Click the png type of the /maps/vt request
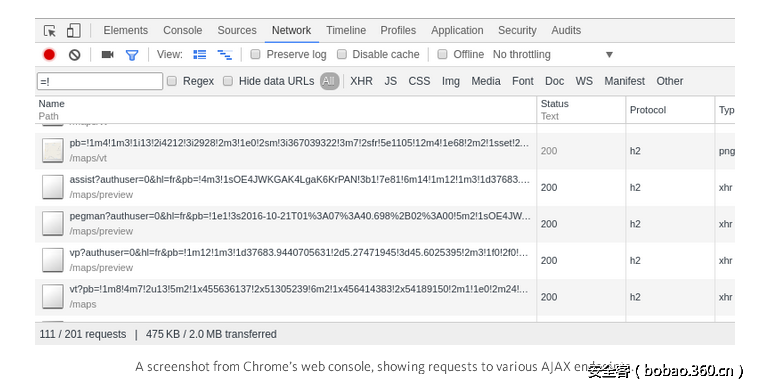Screen dimensions: 758x389 click(727, 151)
